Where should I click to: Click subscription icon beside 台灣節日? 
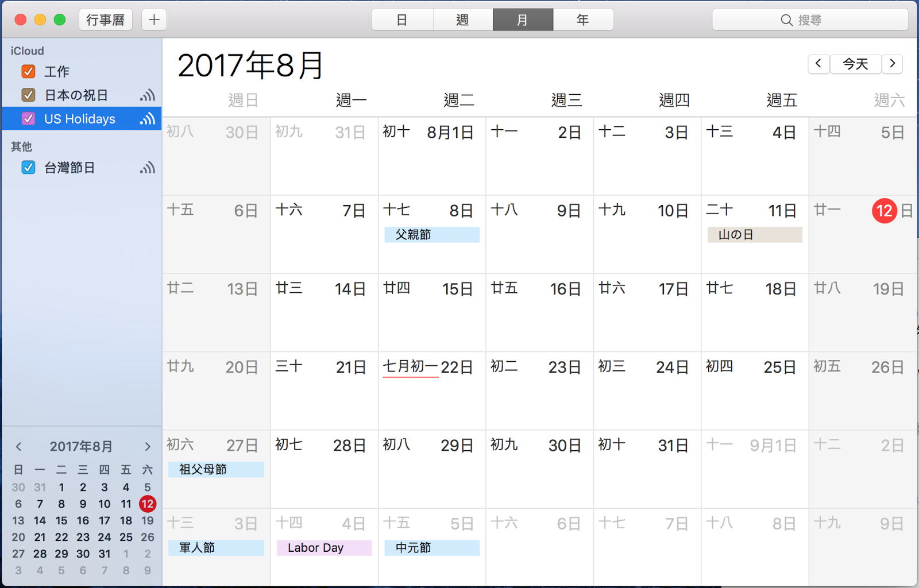point(148,168)
